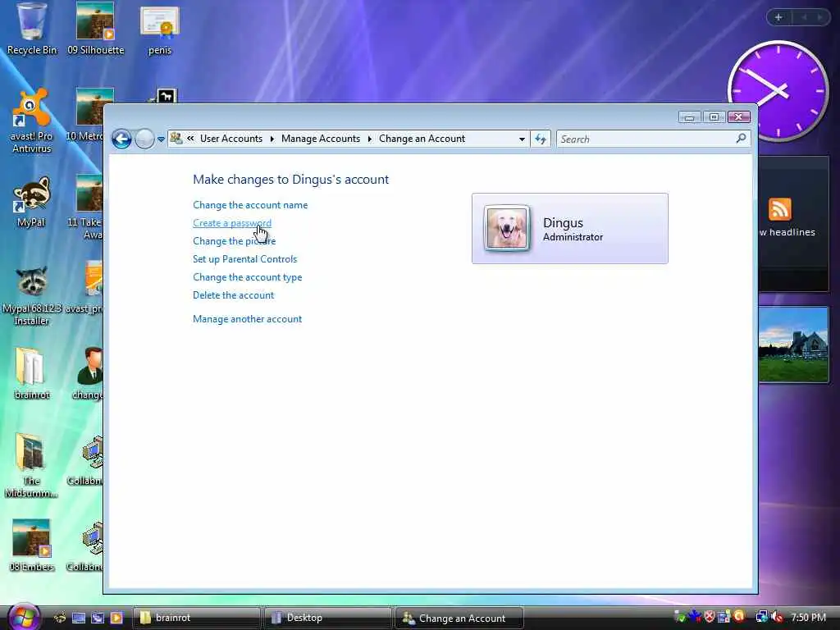Click the Refresh button beside address bar
This screenshot has height=630, width=840.
(541, 139)
